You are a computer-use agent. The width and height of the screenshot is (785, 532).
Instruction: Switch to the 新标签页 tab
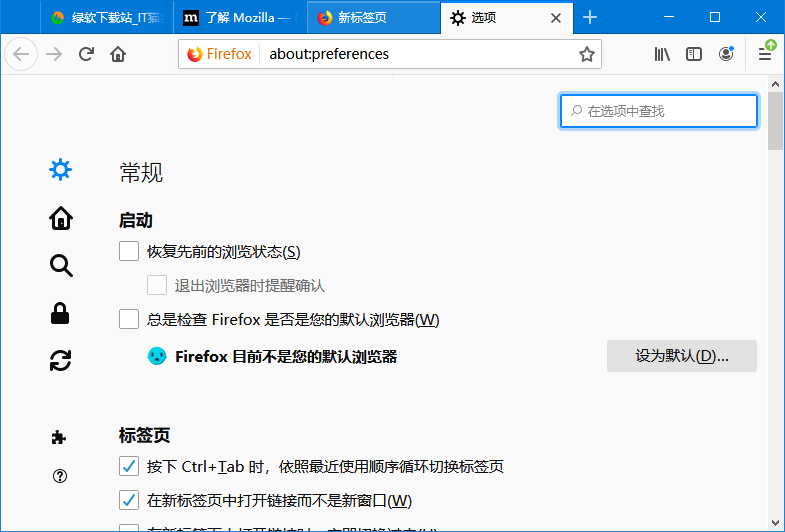click(373, 18)
